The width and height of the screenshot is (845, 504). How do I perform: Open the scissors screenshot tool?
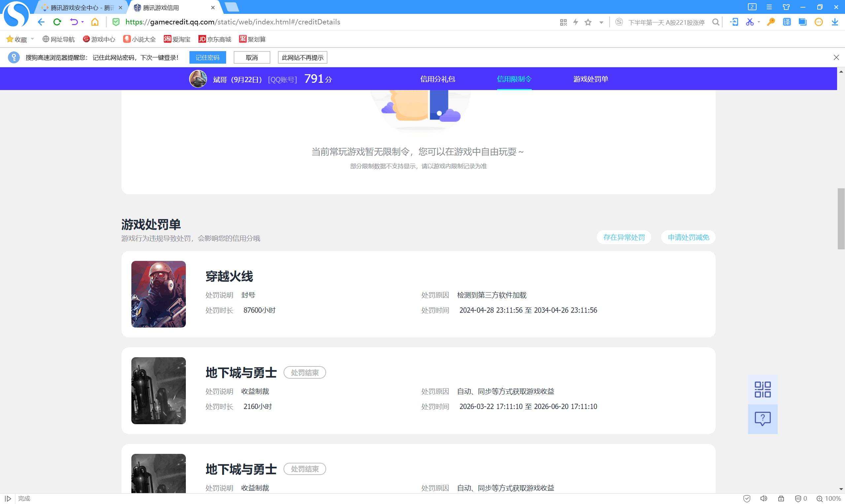(x=750, y=22)
